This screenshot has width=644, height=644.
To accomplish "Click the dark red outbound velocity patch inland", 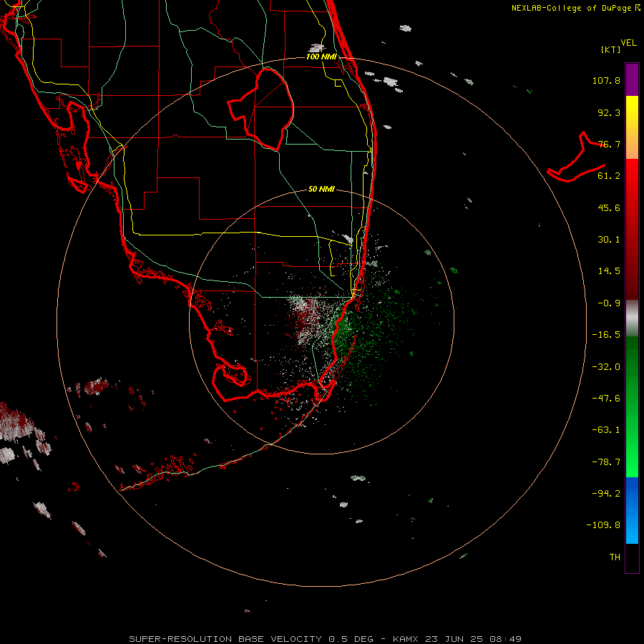I will (303, 320).
